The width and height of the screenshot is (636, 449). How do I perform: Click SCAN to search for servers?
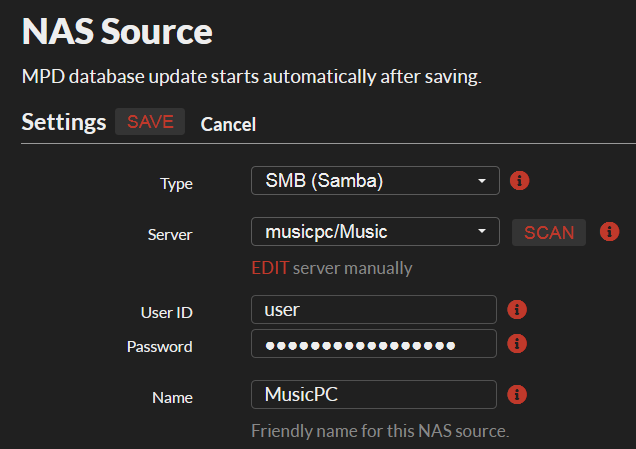(549, 232)
